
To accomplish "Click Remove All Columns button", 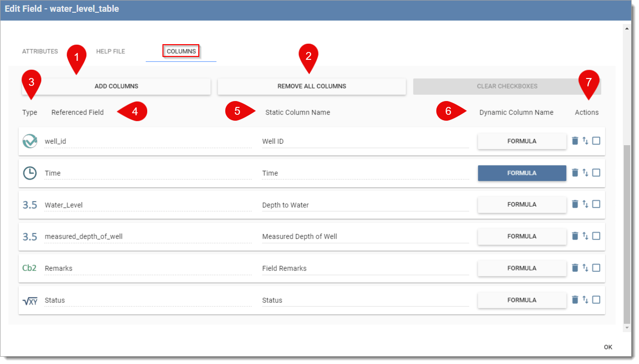I will point(312,86).
